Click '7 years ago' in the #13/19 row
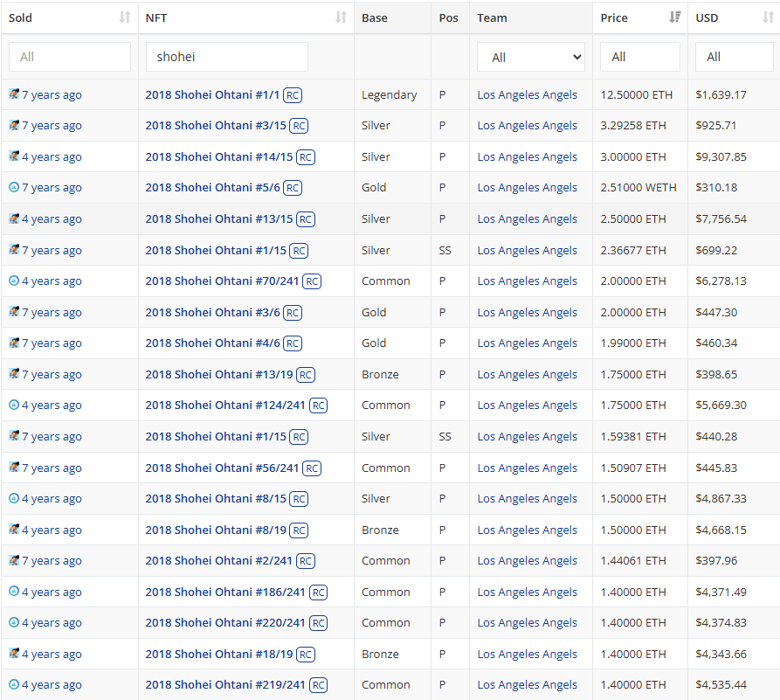Image resolution: width=780 pixels, height=700 pixels. click(52, 374)
